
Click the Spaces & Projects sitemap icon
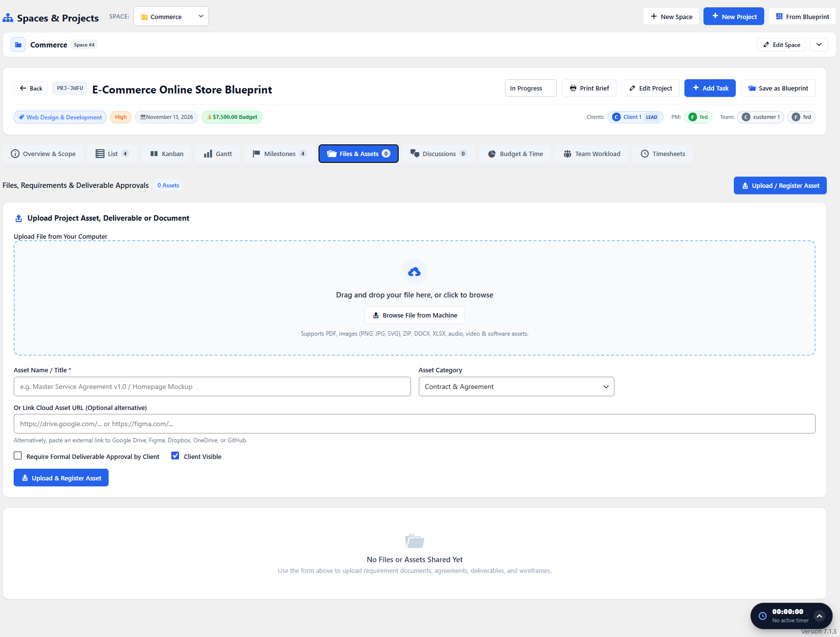pyautogui.click(x=8, y=18)
